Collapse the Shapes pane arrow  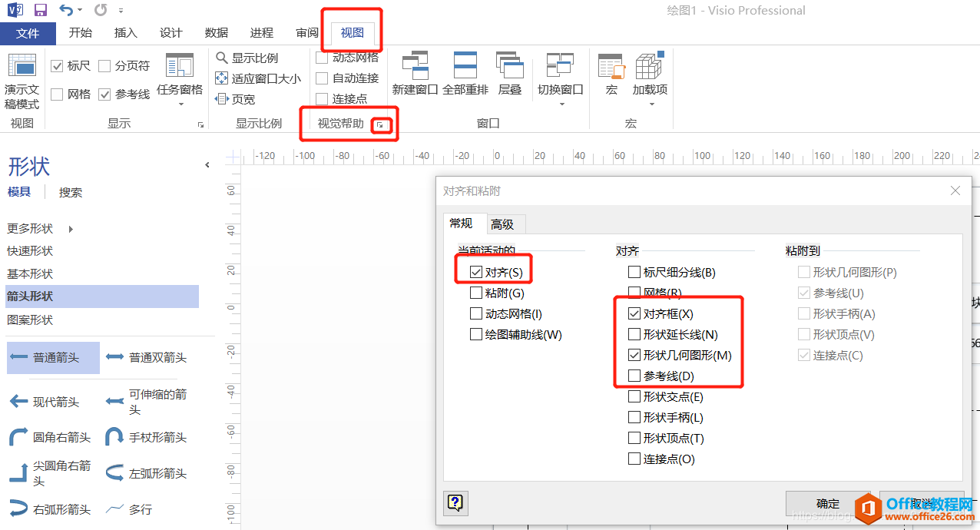coord(207,165)
